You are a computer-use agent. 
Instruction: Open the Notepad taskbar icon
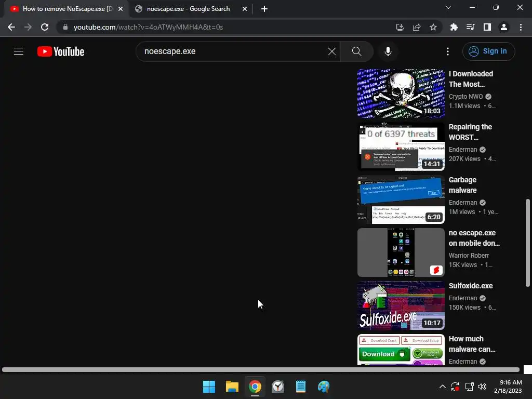click(301, 387)
